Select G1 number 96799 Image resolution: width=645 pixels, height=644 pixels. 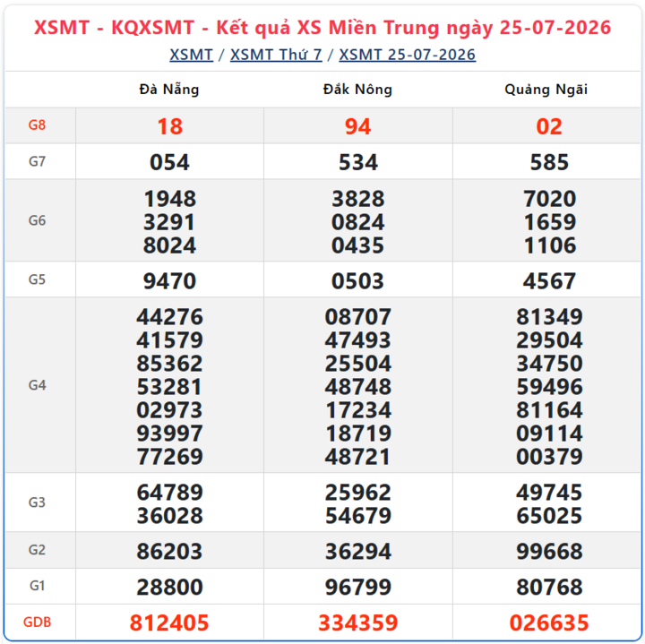358,588
